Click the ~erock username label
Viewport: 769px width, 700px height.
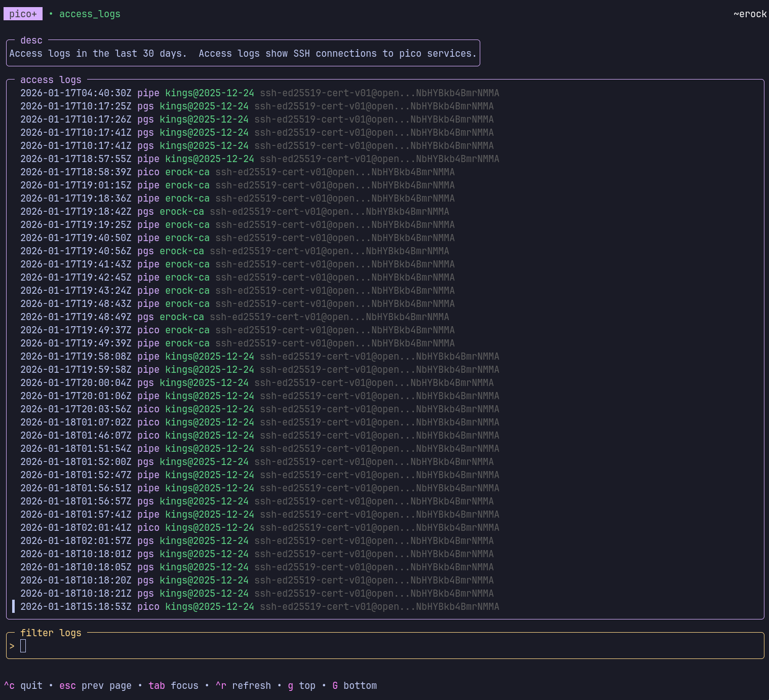[x=750, y=14]
